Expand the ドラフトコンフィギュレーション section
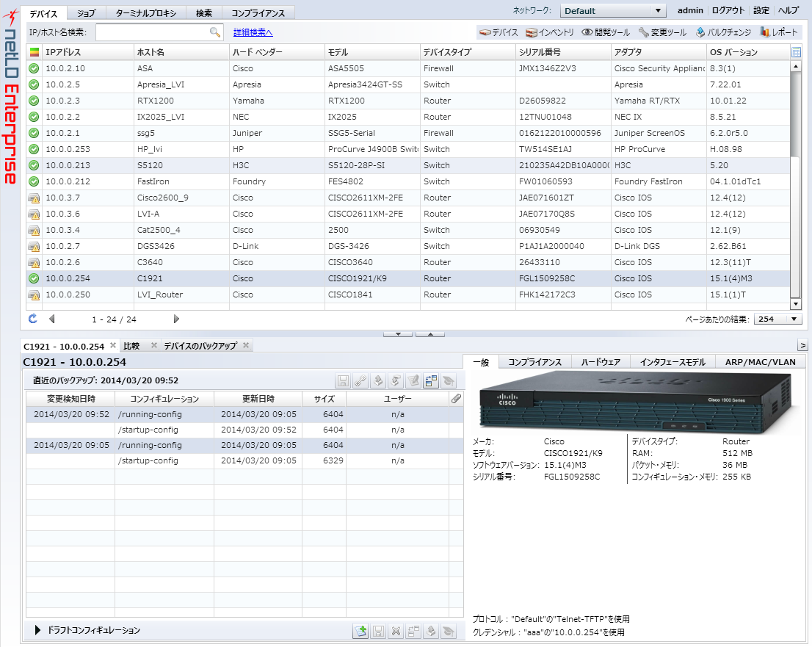This screenshot has width=812, height=647. point(37,630)
